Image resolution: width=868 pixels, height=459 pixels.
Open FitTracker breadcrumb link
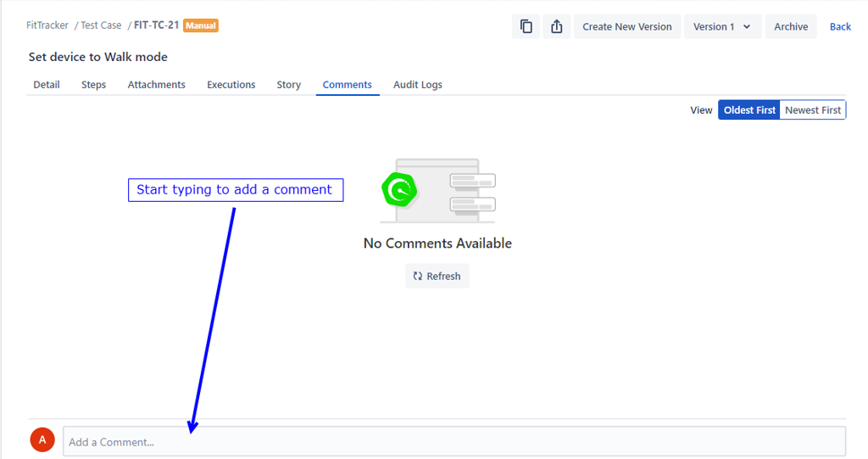tap(47, 25)
